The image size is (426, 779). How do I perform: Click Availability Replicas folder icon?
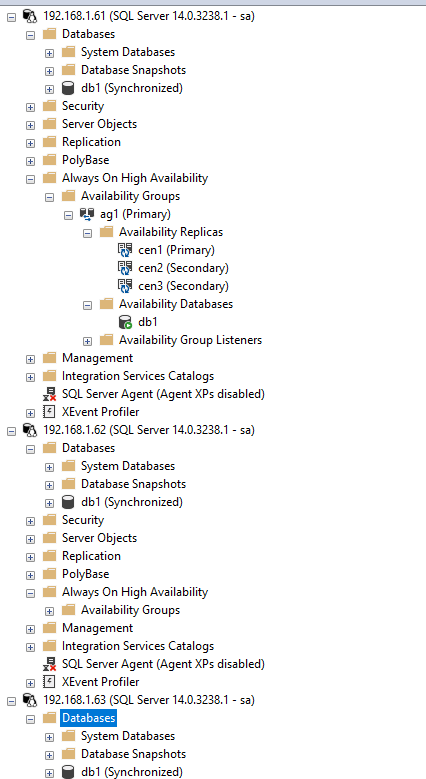tap(106, 232)
